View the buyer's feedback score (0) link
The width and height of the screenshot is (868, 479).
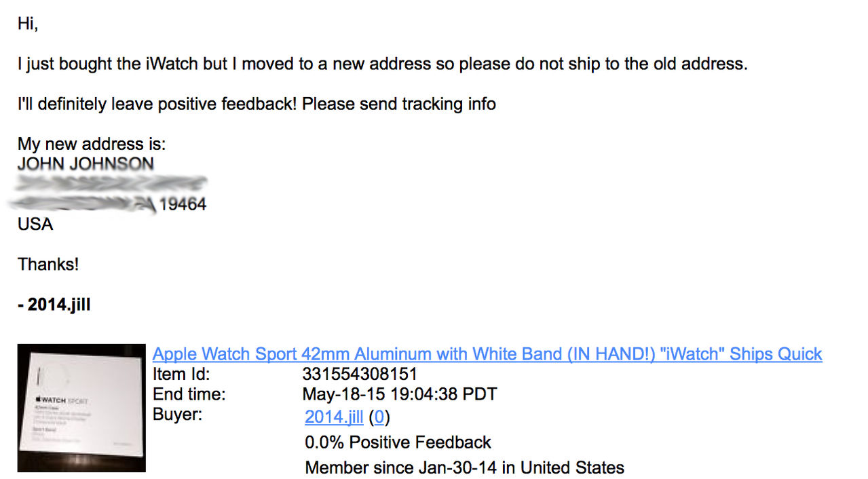click(379, 417)
